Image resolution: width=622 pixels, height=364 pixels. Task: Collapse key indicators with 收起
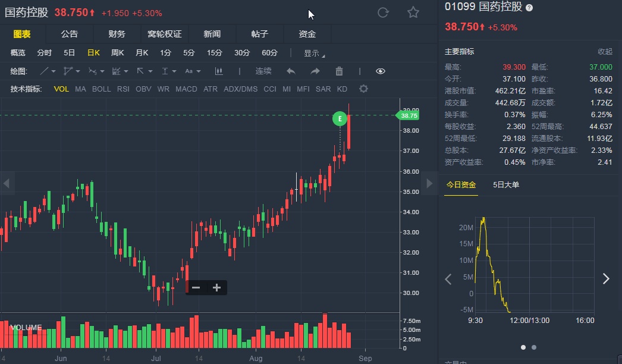605,52
